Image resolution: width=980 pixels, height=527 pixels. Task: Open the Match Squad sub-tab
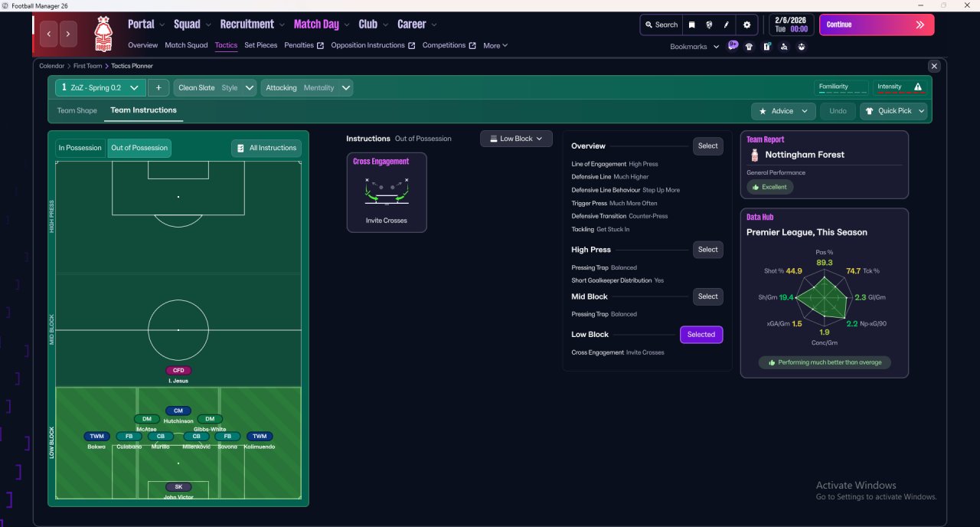tap(186, 45)
